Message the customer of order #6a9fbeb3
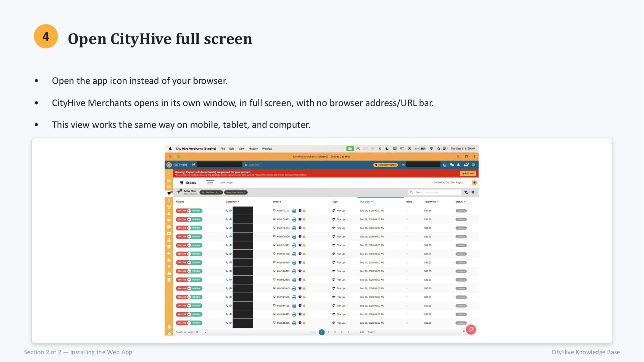The width and height of the screenshot is (644, 362). [230, 228]
